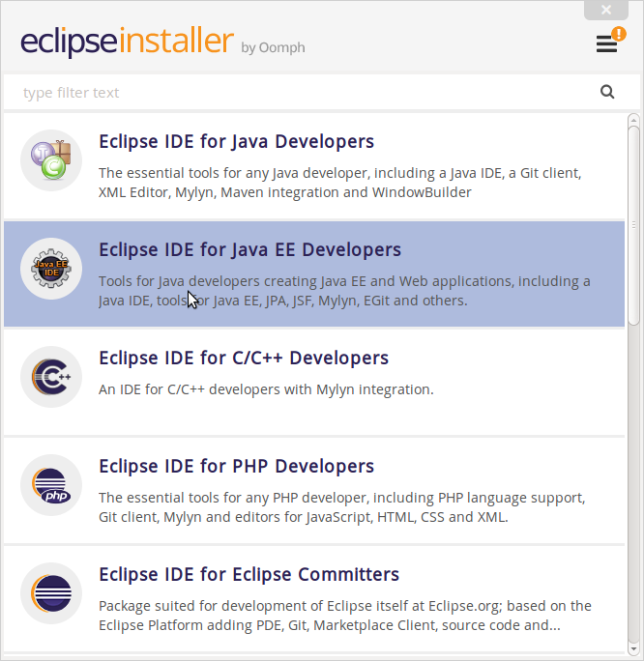The image size is (644, 661).
Task: Click 'An IDE for C/C++ developers with Mylyn integration.'
Action: (x=266, y=389)
